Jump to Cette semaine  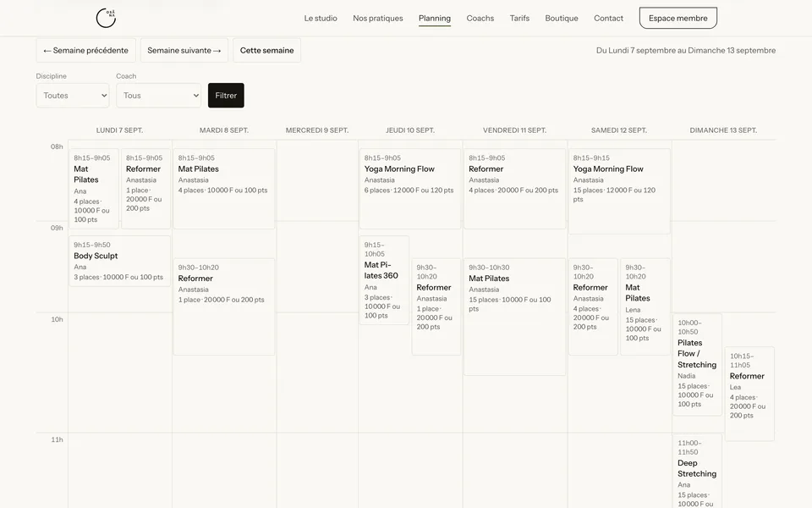pos(266,50)
